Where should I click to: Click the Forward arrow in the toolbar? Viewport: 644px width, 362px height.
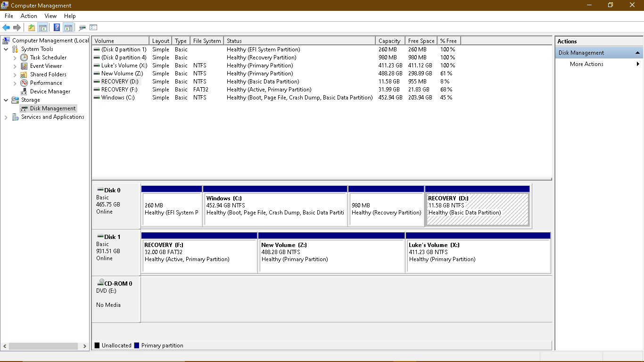coord(17,27)
